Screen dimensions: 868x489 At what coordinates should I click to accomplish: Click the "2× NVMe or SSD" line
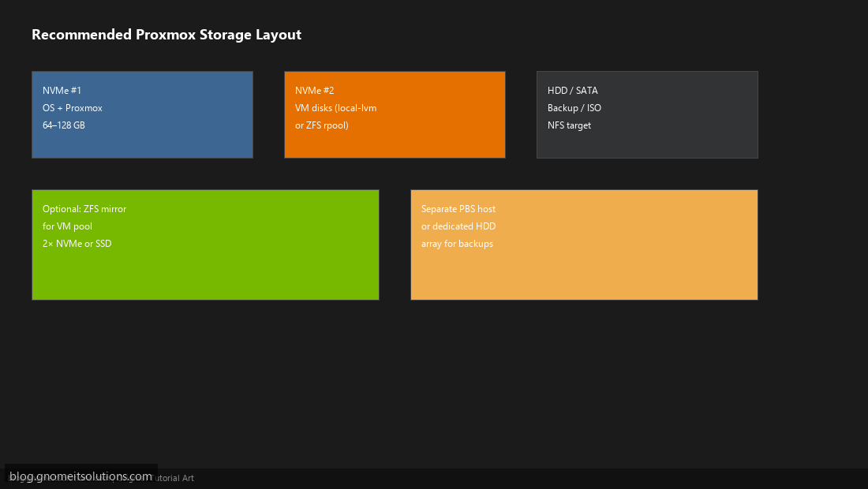click(x=77, y=244)
